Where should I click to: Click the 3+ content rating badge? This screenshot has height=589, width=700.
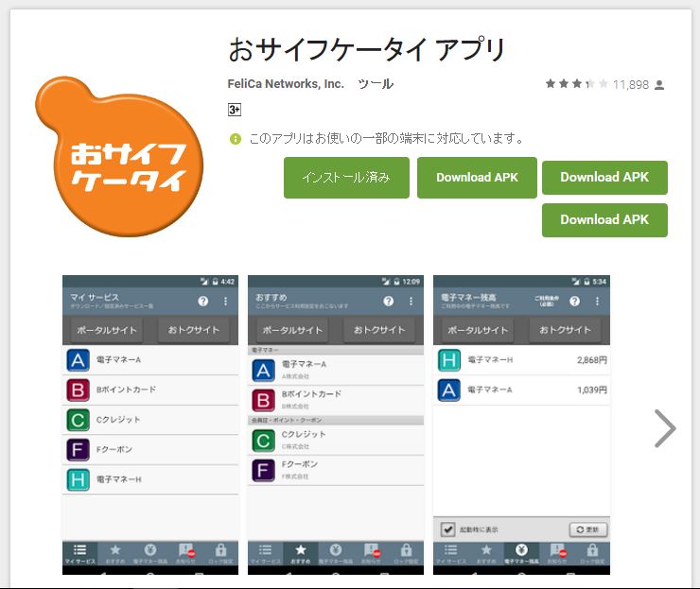[x=235, y=110]
